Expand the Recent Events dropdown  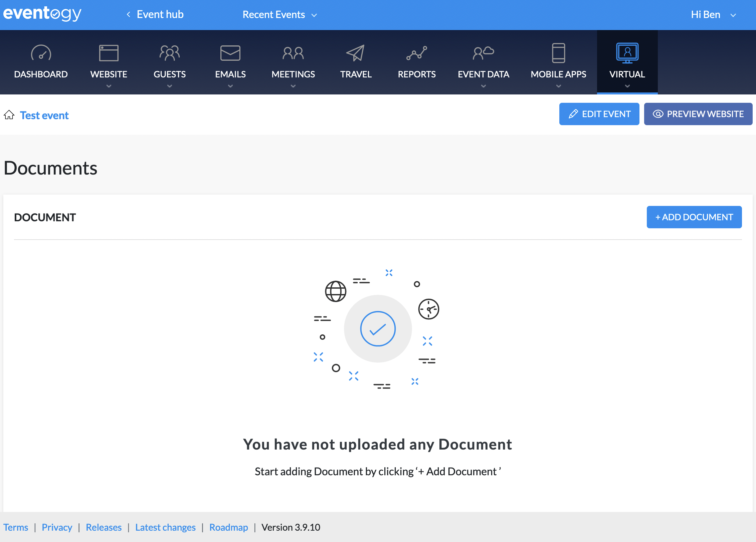pyautogui.click(x=280, y=15)
